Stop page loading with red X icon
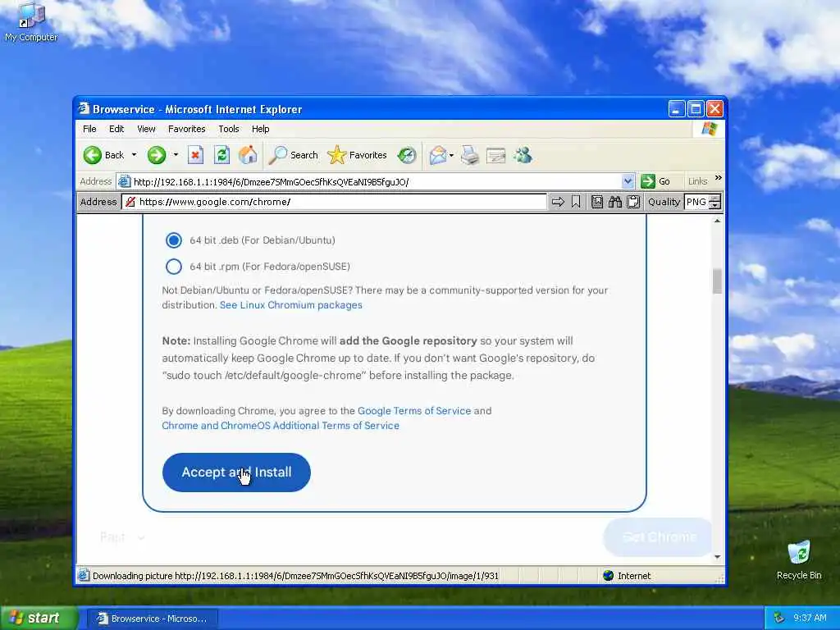 coord(195,155)
